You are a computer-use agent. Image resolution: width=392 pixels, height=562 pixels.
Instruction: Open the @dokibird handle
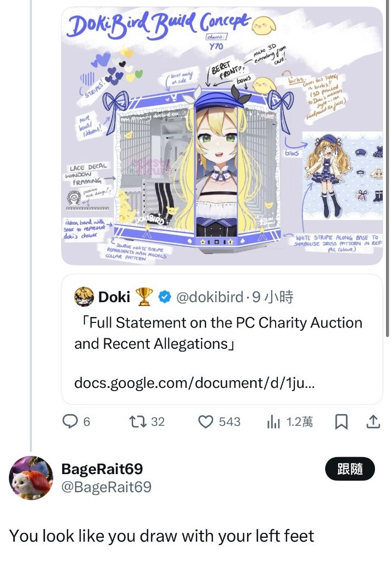(210, 297)
